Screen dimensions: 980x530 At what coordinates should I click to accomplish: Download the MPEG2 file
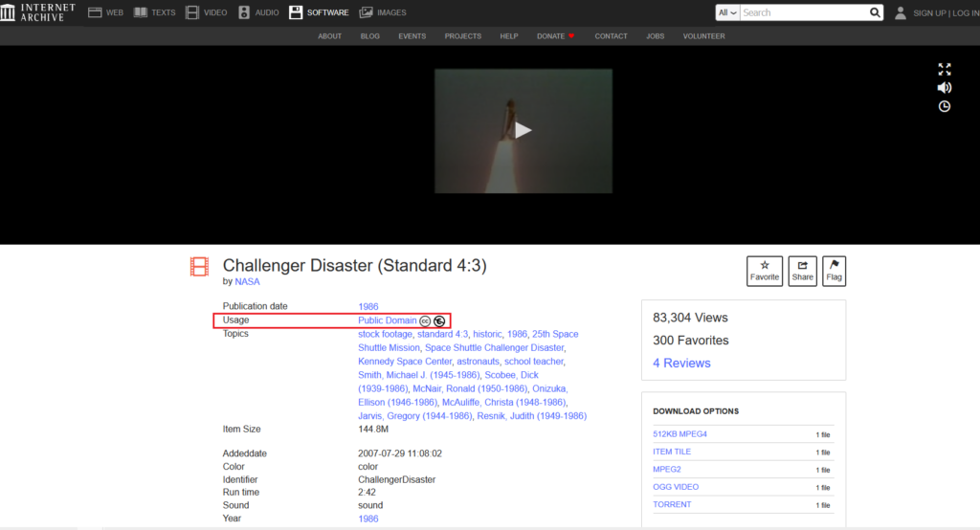667,469
